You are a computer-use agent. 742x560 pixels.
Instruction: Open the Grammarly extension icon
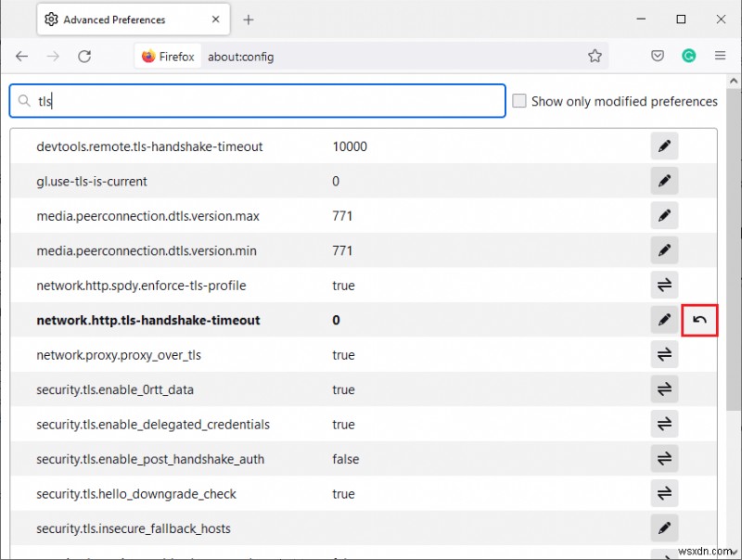click(689, 56)
